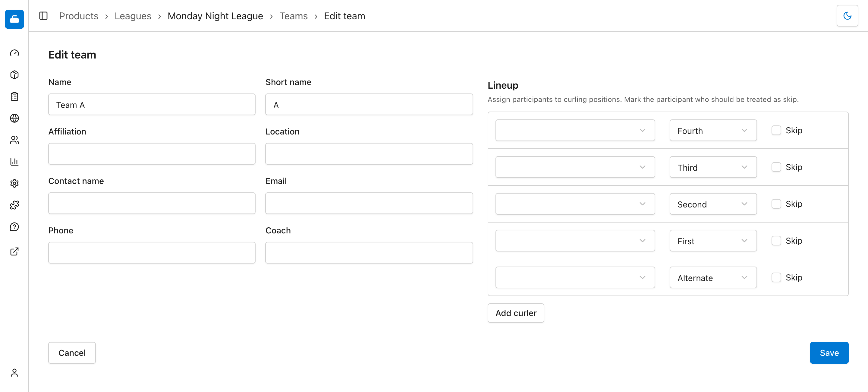
Task: Open the Third position dropdown
Action: tap(713, 167)
